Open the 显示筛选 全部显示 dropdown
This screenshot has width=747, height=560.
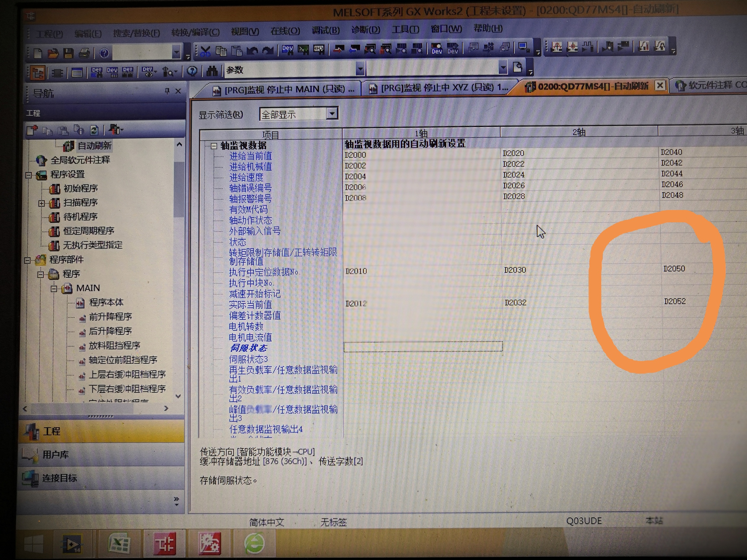(332, 114)
